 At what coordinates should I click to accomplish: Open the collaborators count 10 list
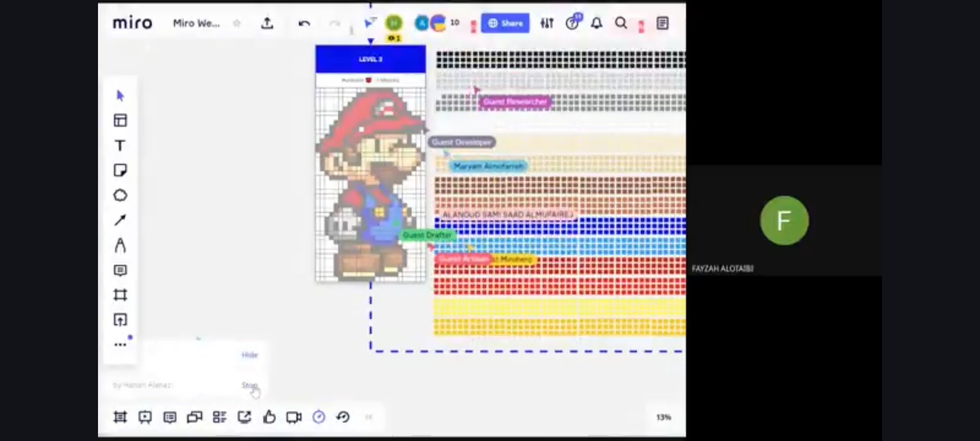pyautogui.click(x=455, y=23)
